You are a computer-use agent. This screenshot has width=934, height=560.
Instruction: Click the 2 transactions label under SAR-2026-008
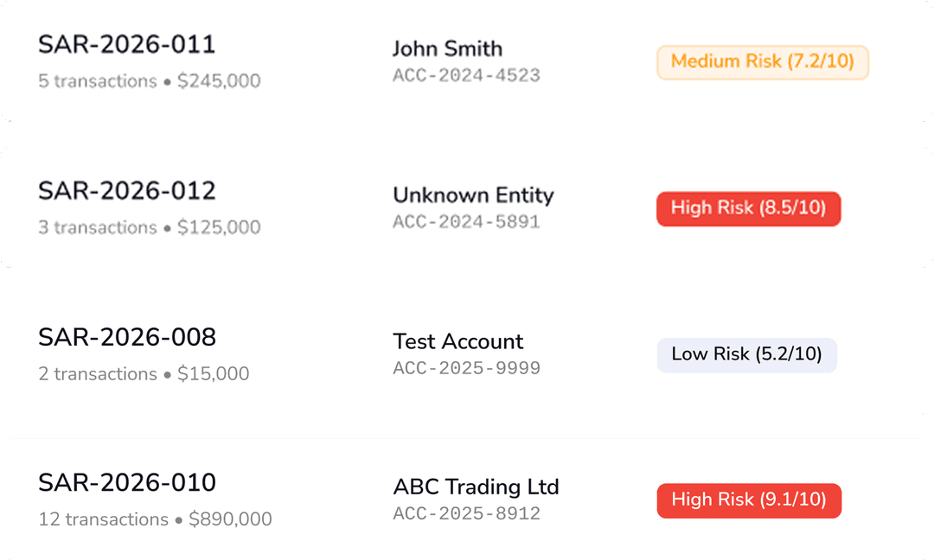(x=95, y=373)
